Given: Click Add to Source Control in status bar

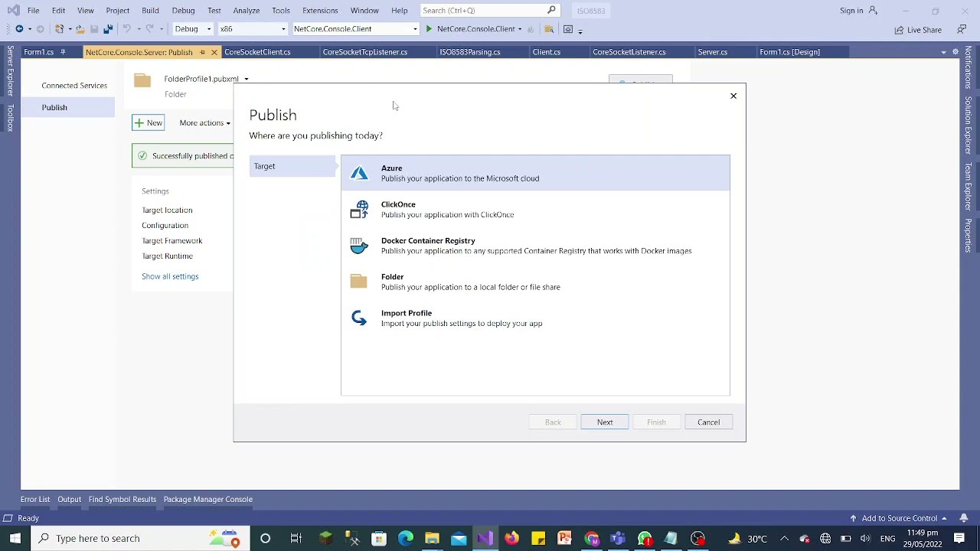Looking at the screenshot, I should 898,518.
